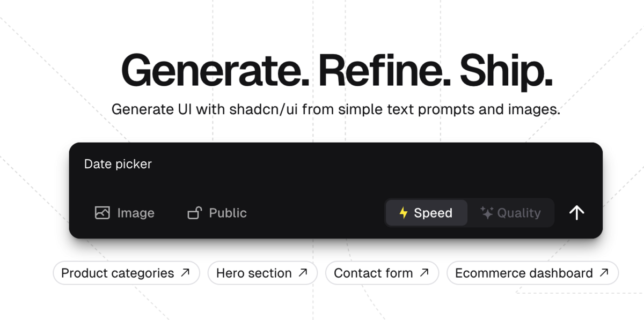
Task: Click the arrow icon on Ecommerce dashboard
Action: [604, 273]
